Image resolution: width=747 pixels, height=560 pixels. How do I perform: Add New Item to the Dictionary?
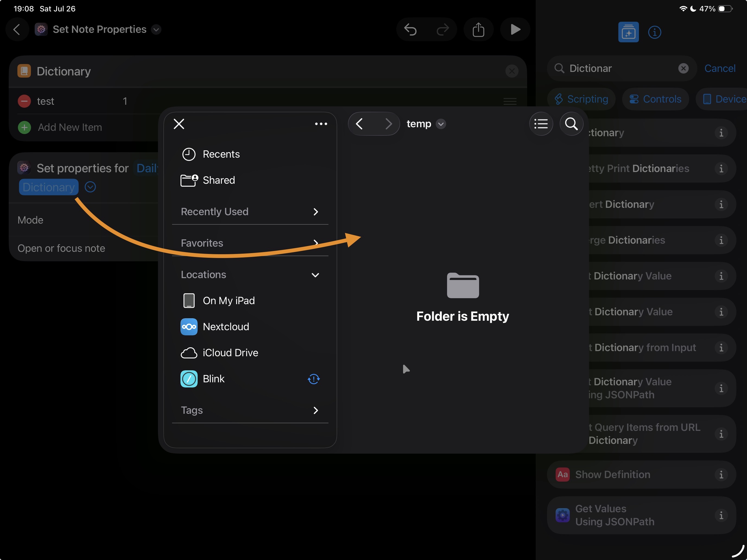[69, 127]
